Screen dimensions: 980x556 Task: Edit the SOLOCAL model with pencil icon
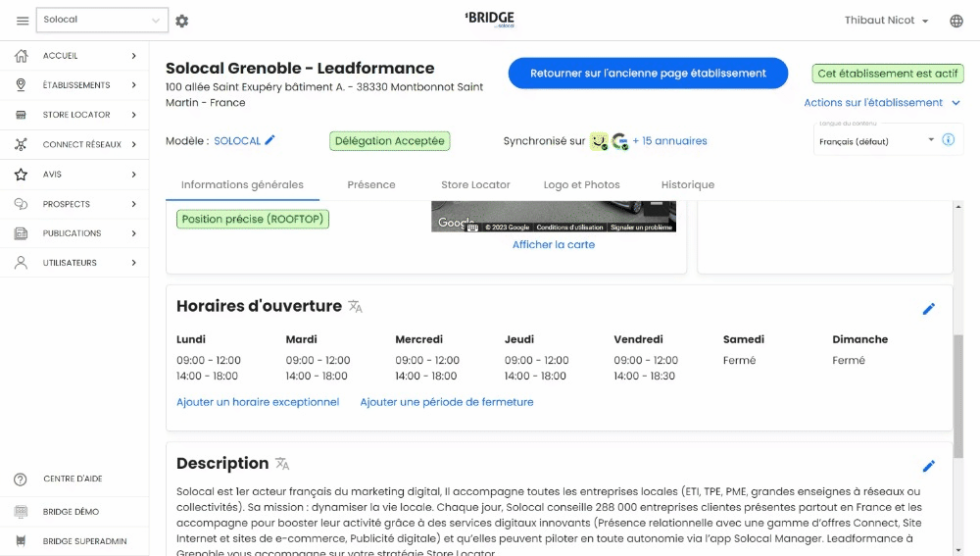tap(269, 140)
